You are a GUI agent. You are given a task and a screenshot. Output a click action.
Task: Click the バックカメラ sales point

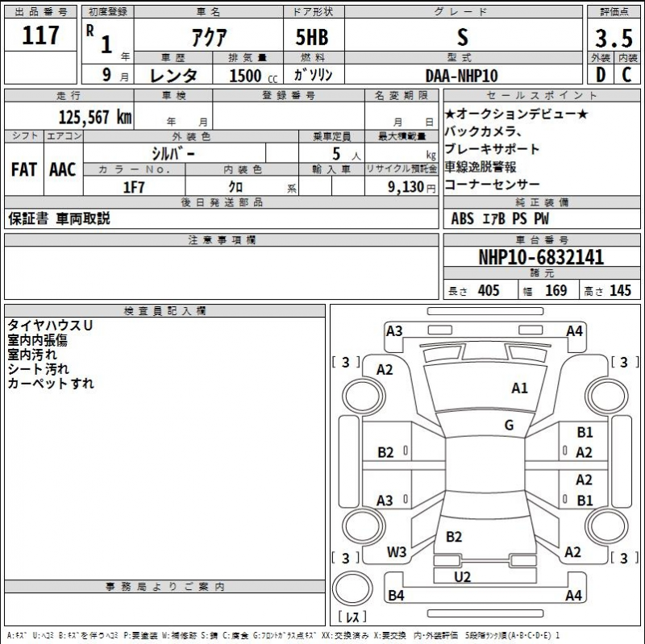click(483, 131)
